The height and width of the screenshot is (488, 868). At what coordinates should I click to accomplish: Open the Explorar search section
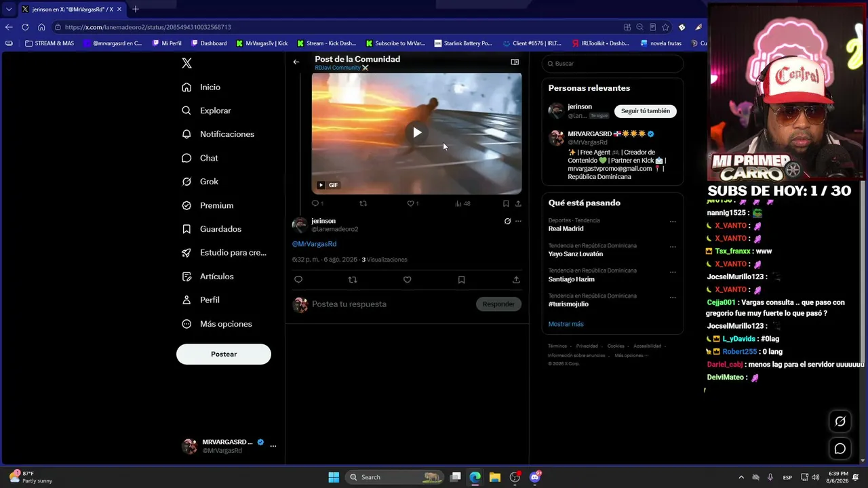[x=207, y=110]
